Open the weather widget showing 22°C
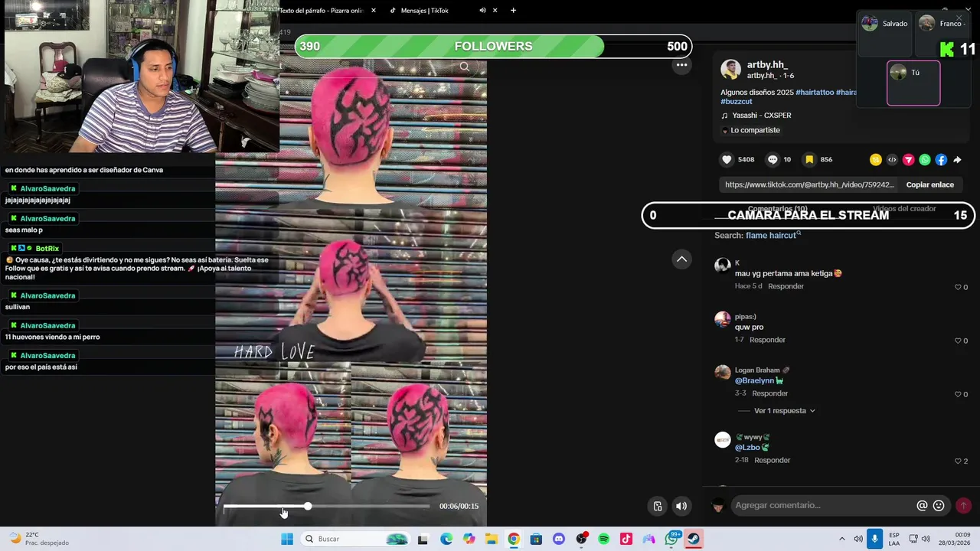 [x=38, y=539]
